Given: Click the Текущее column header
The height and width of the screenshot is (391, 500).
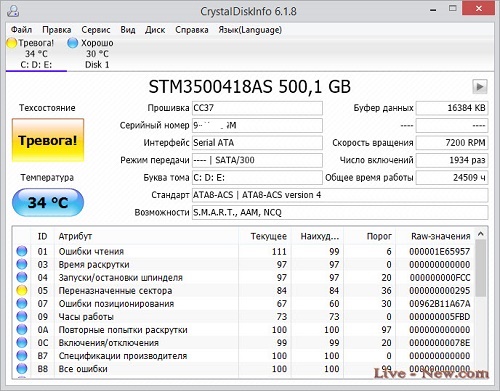Looking at the screenshot, I should pos(265,236).
